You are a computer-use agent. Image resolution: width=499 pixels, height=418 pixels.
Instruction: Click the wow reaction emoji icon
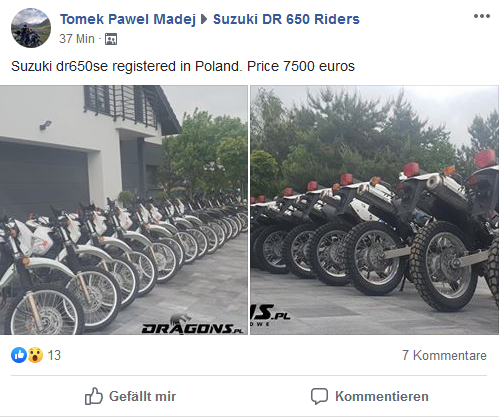(35, 355)
